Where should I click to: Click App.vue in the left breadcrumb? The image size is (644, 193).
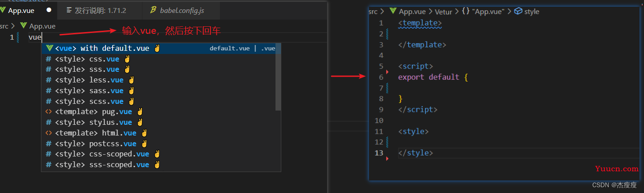[x=42, y=26]
